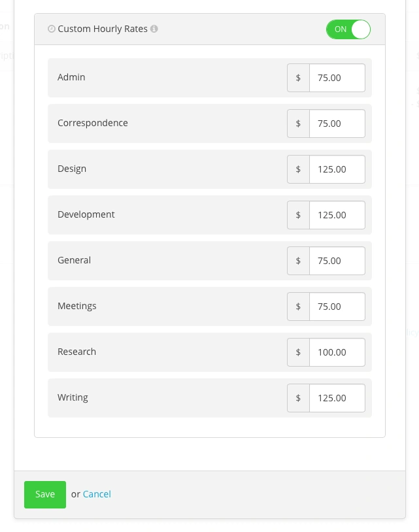Screen dimensions: 419x532
Task: Select the Research rate input field
Action: point(337,352)
